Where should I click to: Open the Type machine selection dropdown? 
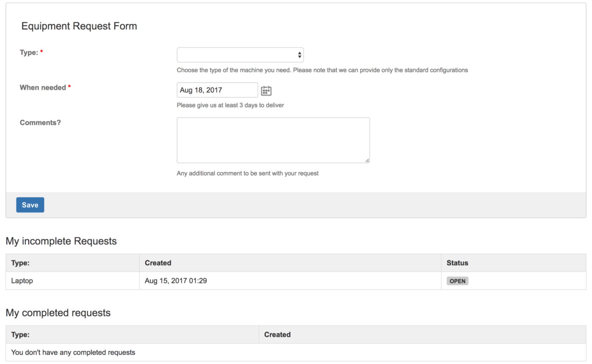coord(240,55)
